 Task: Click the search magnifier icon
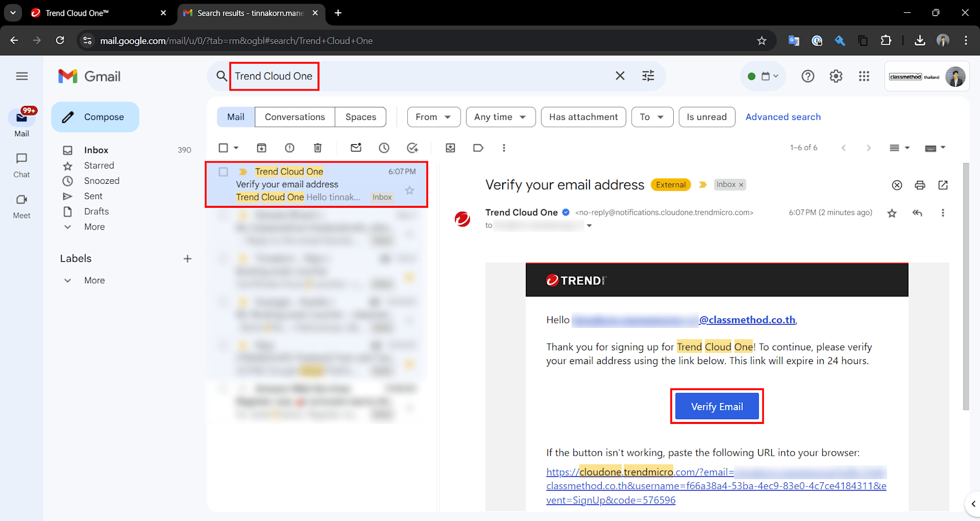click(221, 76)
